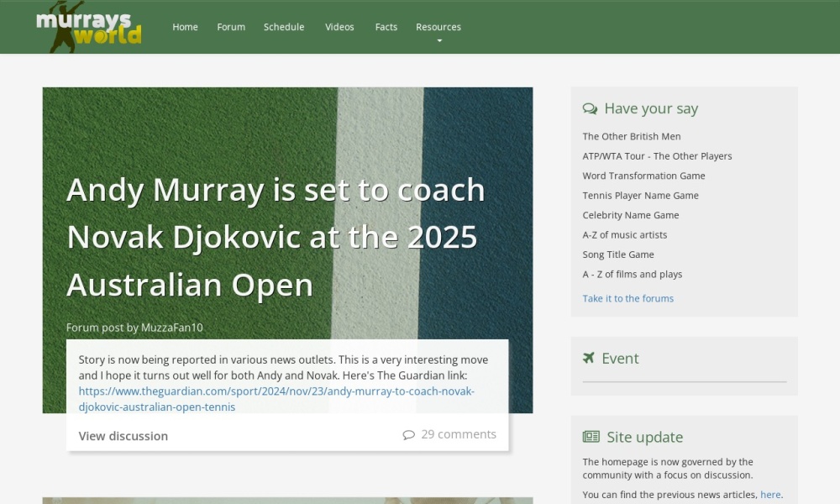
Task: Open Word Transformation Game thread
Action: [x=643, y=176]
